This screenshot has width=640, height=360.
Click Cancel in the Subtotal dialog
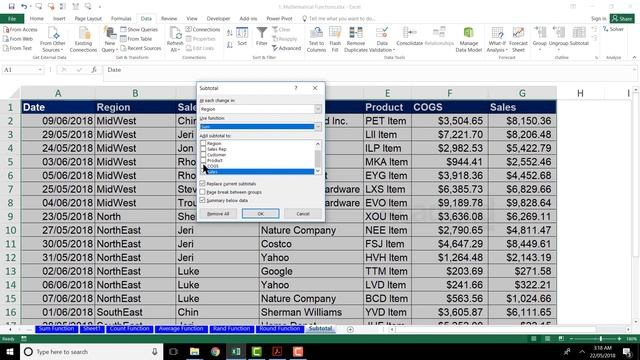(x=303, y=213)
